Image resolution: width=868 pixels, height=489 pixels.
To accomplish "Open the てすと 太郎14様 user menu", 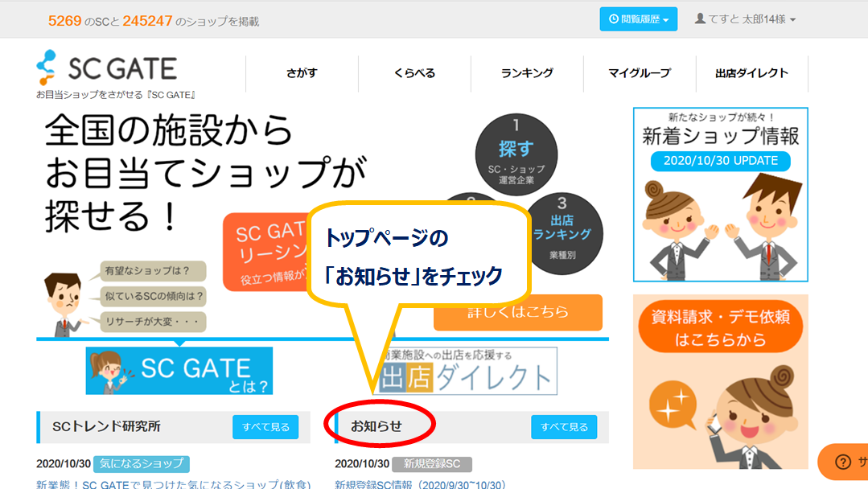I will [x=745, y=19].
